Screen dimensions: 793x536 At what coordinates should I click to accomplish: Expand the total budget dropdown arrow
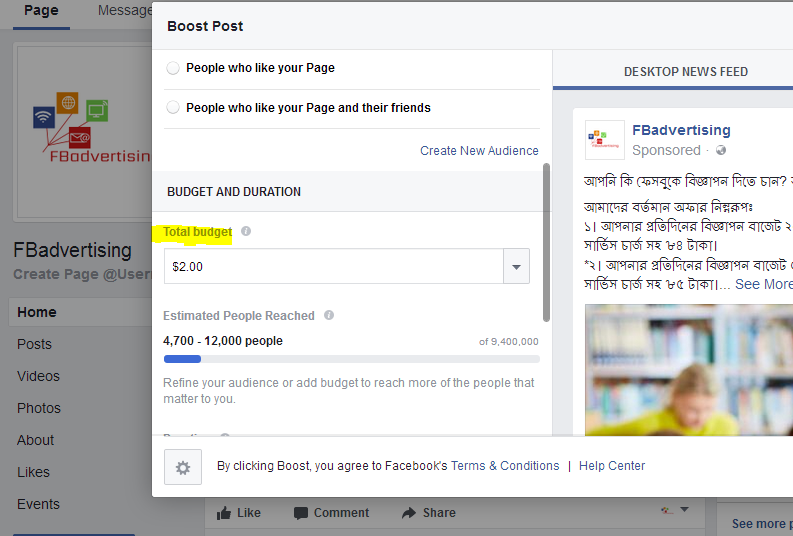pyautogui.click(x=516, y=266)
